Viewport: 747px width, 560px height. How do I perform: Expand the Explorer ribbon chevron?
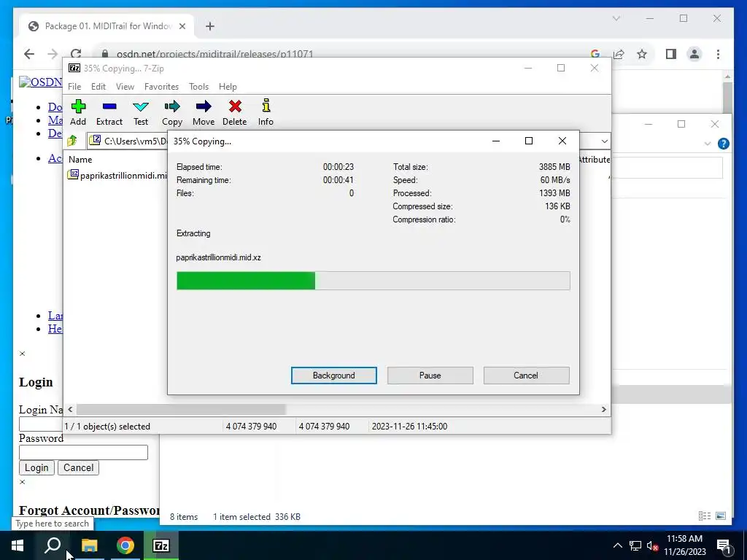click(708, 144)
